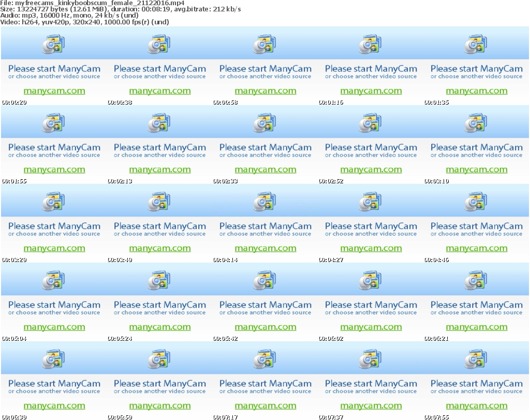This screenshot has width=530, height=420.
Task: Click the "Video: h264, yuv420p" header line
Action: point(84,22)
